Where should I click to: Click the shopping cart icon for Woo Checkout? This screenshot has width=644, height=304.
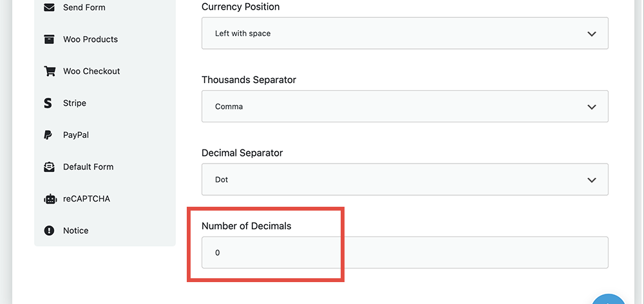50,71
